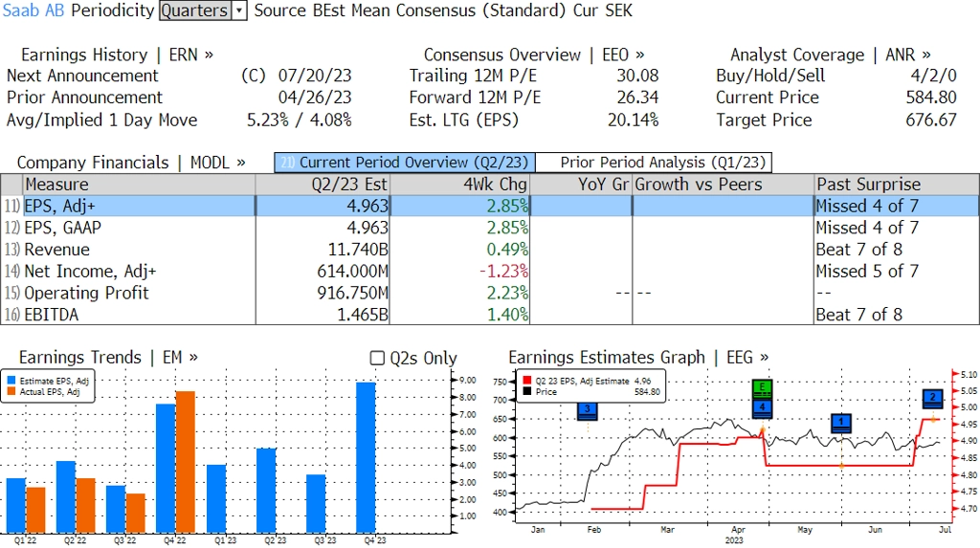Select the EBITDA measure row

click(x=490, y=315)
